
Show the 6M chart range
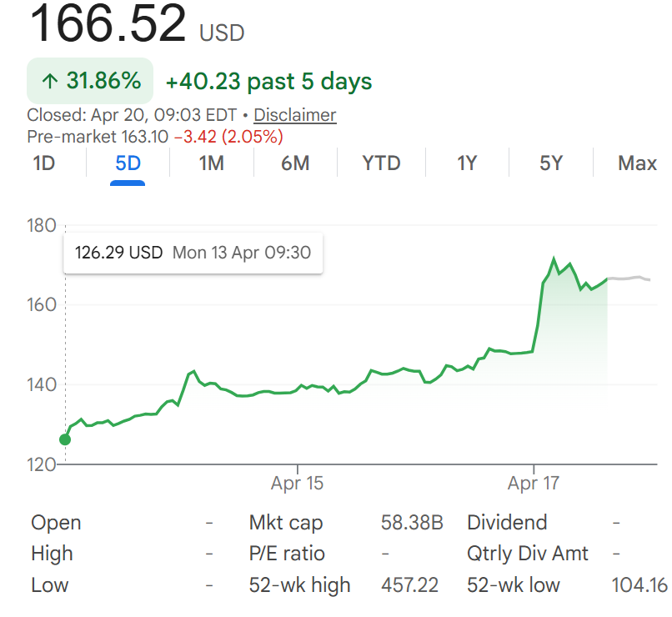point(295,163)
